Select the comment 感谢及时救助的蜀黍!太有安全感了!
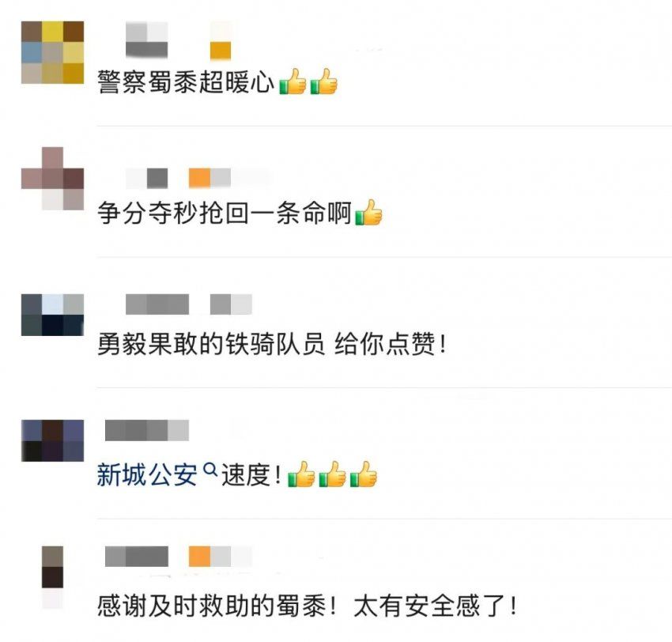 point(307,606)
